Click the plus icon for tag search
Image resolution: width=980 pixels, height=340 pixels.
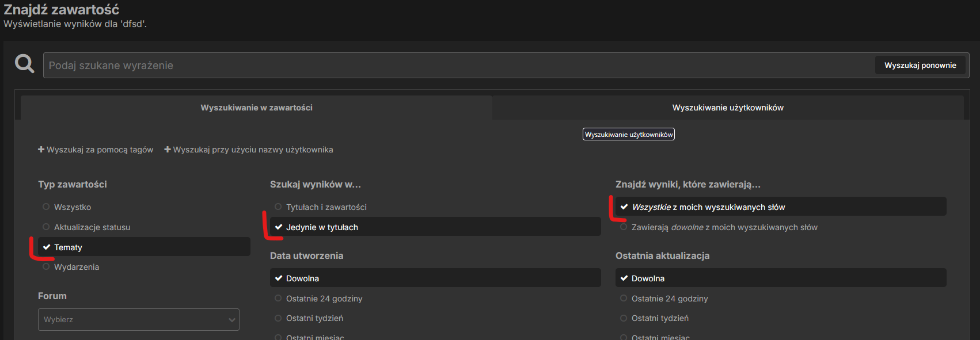[x=41, y=150]
